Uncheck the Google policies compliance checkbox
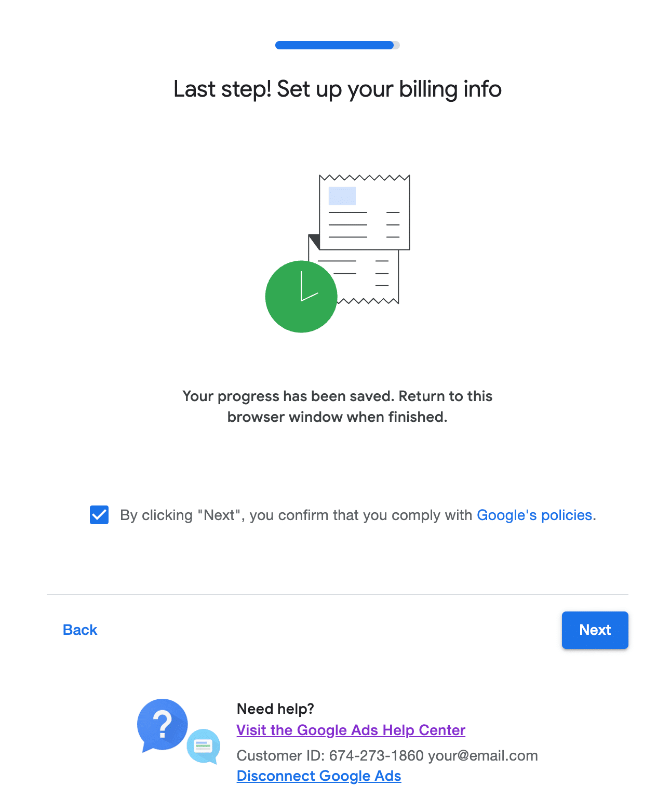Image resolution: width=657 pixels, height=812 pixels. coord(99,515)
